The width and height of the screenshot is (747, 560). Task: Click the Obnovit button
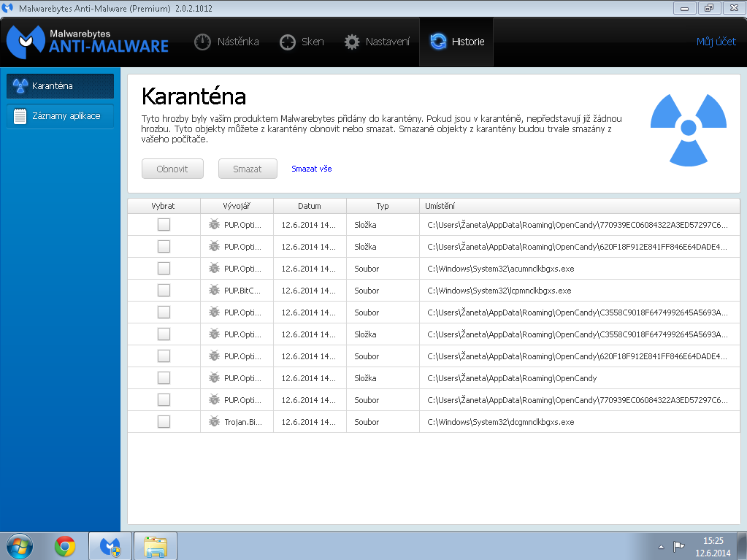pos(172,169)
